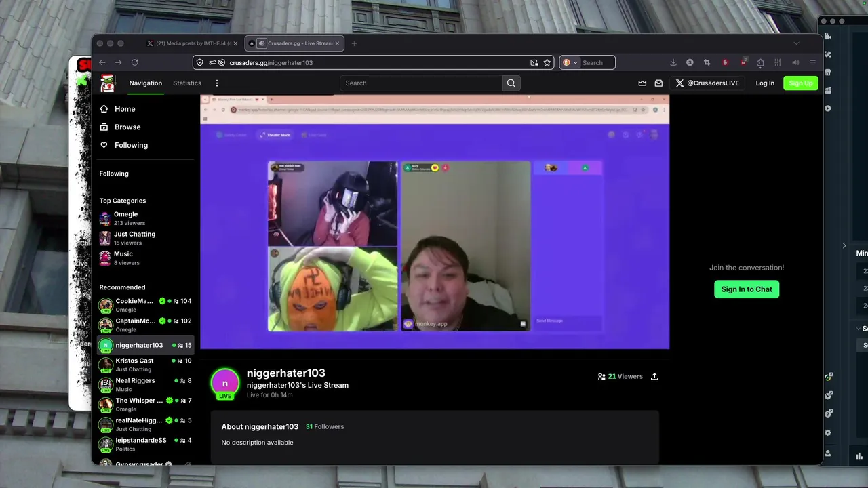Share the stream with the share icon
This screenshot has height=488, width=868.
coord(654,376)
